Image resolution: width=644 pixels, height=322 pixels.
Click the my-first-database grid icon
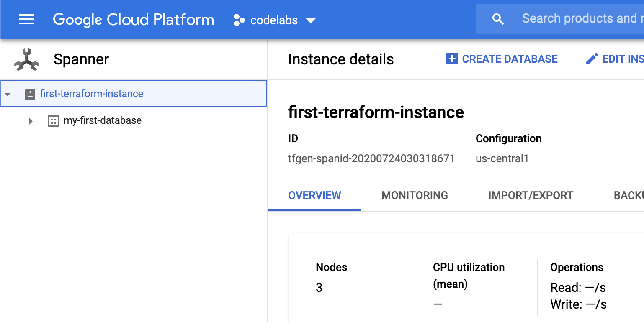click(54, 121)
